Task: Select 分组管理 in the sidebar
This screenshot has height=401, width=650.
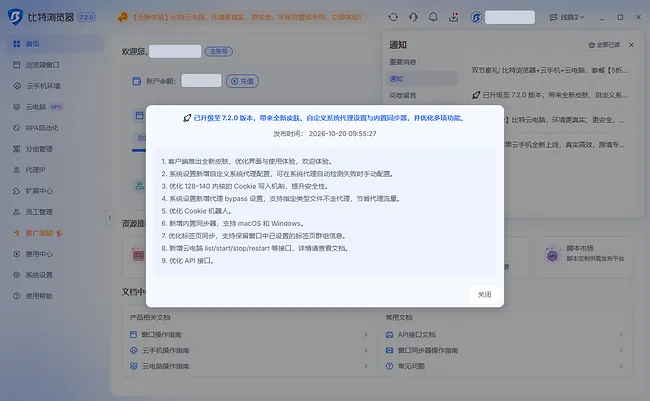Action: [x=55, y=149]
